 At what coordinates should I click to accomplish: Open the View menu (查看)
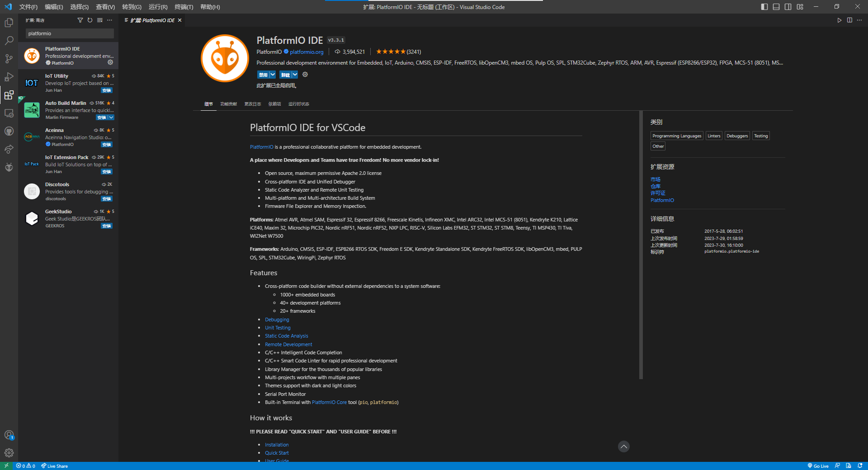[x=105, y=7]
